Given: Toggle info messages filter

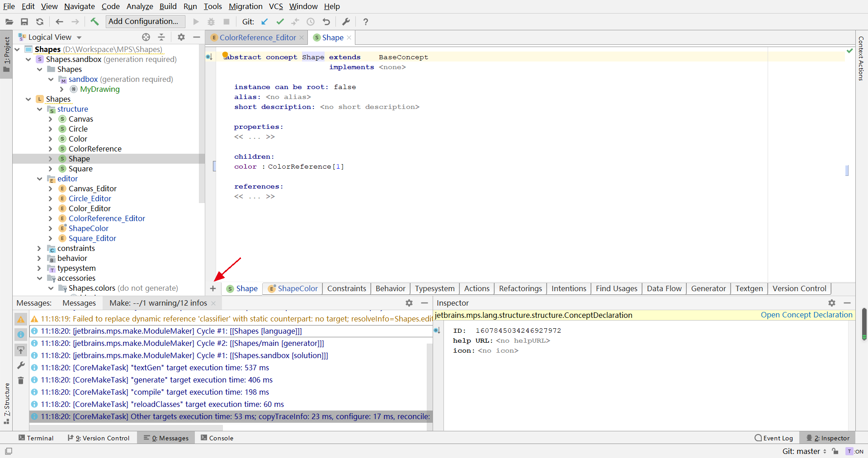Looking at the screenshot, I should click(x=21, y=335).
